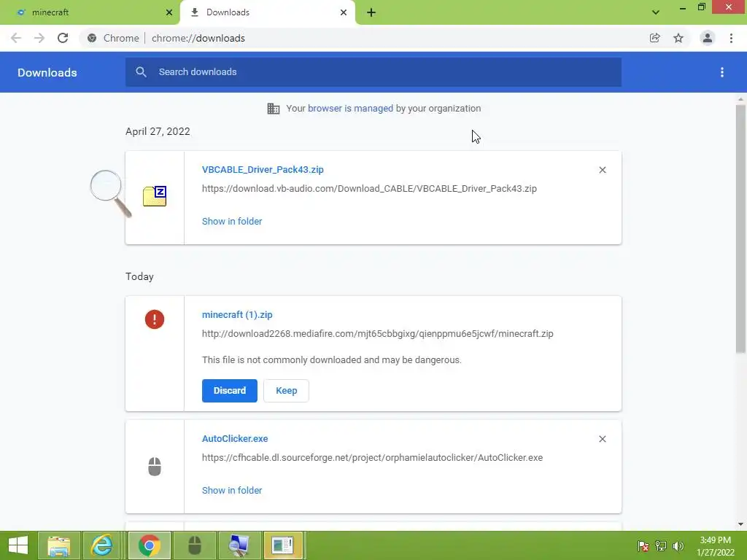Viewport: 747px width, 560px height.
Task: Click the VBCABLE zip file icon
Action: click(155, 196)
